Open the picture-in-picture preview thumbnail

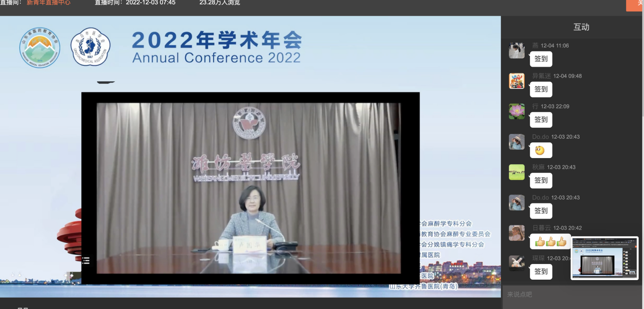coord(605,258)
